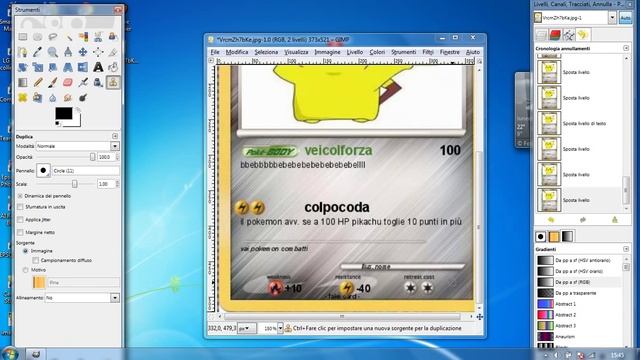The height and width of the screenshot is (360, 640).
Task: Select the 'Abstract 2' gradient
Action: (579, 315)
